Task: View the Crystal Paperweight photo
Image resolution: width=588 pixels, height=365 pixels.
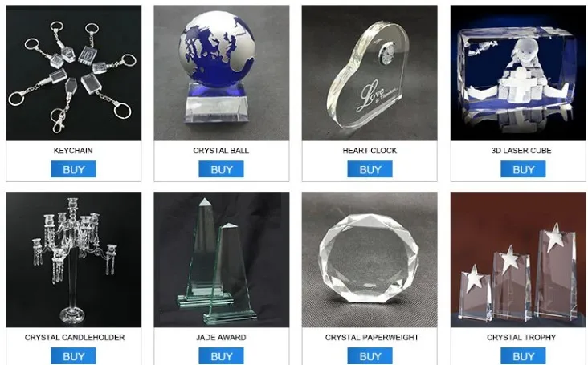Action: (370, 260)
